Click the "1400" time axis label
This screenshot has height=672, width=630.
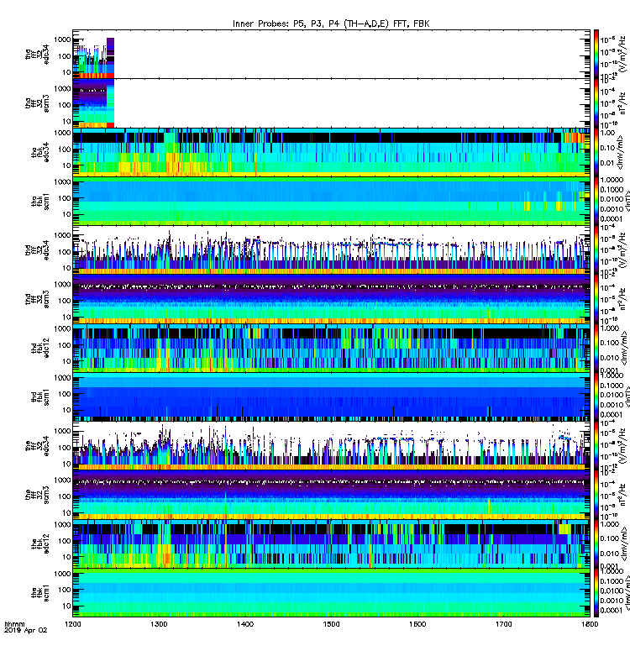[x=245, y=624]
